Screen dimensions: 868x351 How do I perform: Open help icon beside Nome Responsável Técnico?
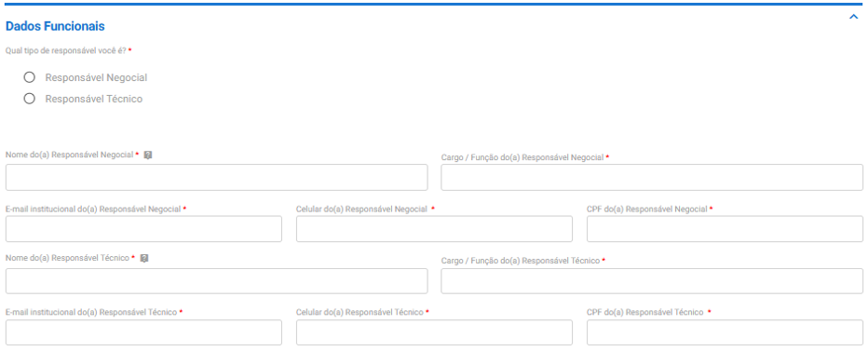tap(144, 258)
